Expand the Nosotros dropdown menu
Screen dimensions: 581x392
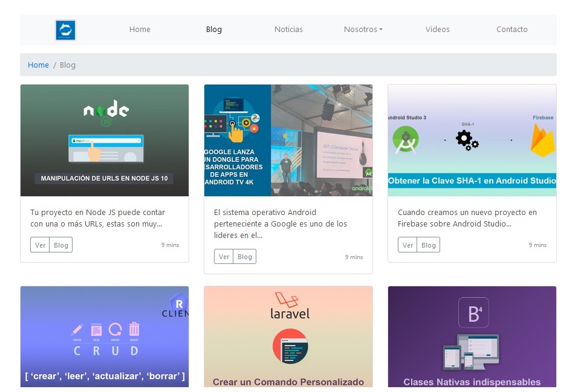tap(363, 29)
